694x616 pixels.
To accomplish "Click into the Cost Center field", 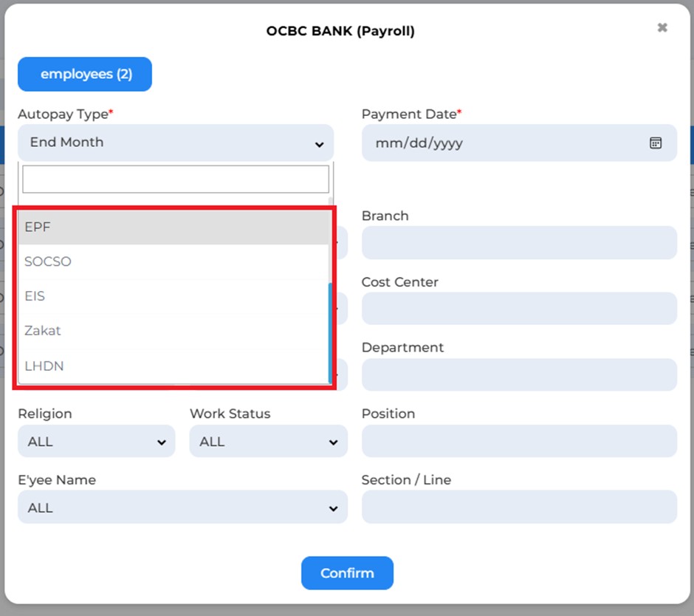I will click(519, 308).
